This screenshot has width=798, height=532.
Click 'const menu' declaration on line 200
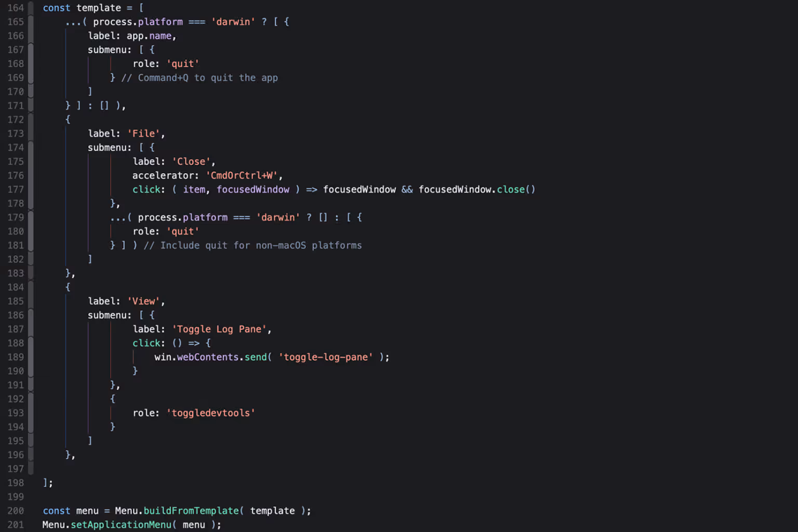(71, 511)
